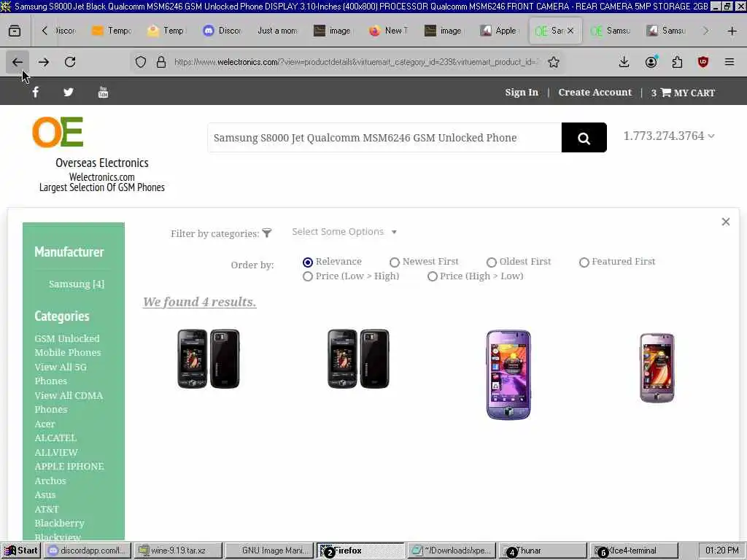Open the Firefox View icon
747x560 pixels.
pos(15,31)
